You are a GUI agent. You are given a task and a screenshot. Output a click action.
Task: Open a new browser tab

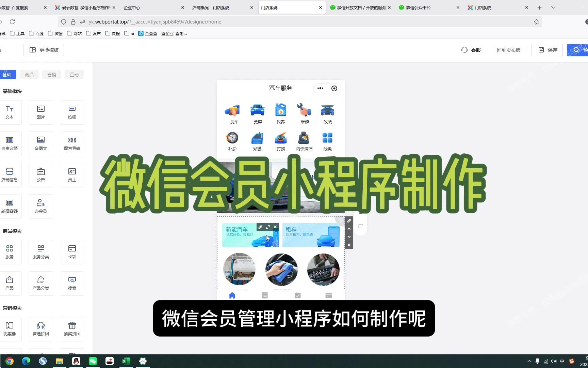pyautogui.click(x=539, y=7)
